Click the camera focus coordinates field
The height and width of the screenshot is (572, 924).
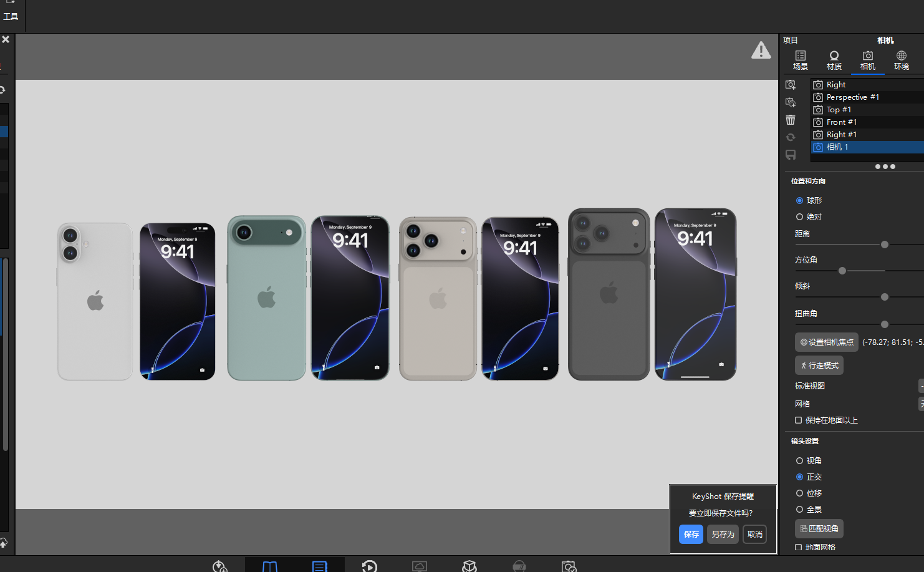[x=893, y=342]
